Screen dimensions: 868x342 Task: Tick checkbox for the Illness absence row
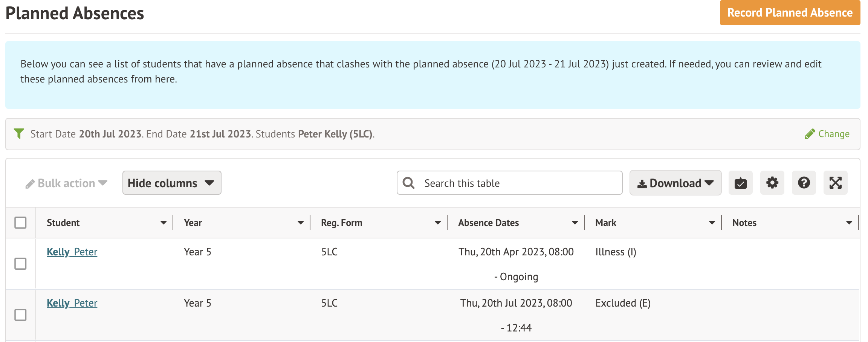coord(20,264)
